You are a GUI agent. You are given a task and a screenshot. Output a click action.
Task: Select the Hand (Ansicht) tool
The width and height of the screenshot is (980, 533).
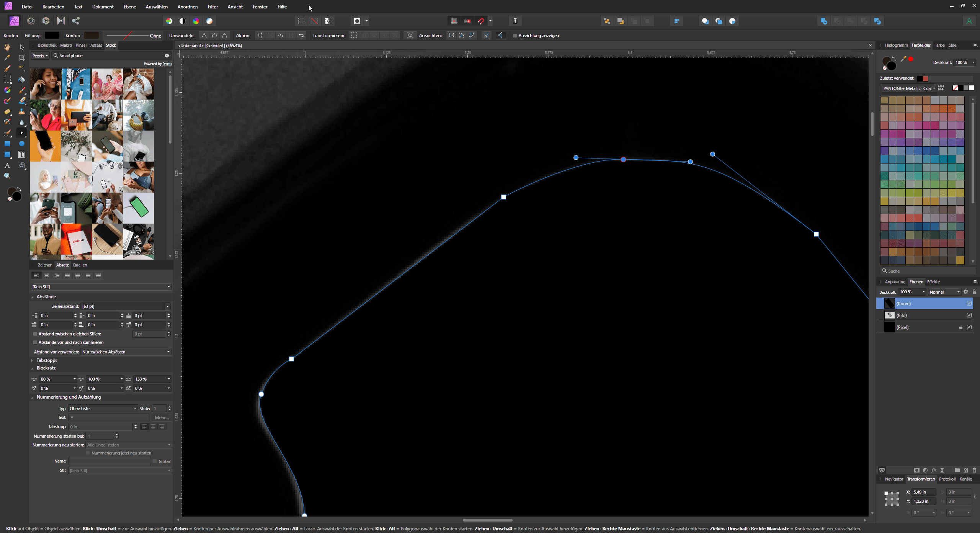(7, 47)
